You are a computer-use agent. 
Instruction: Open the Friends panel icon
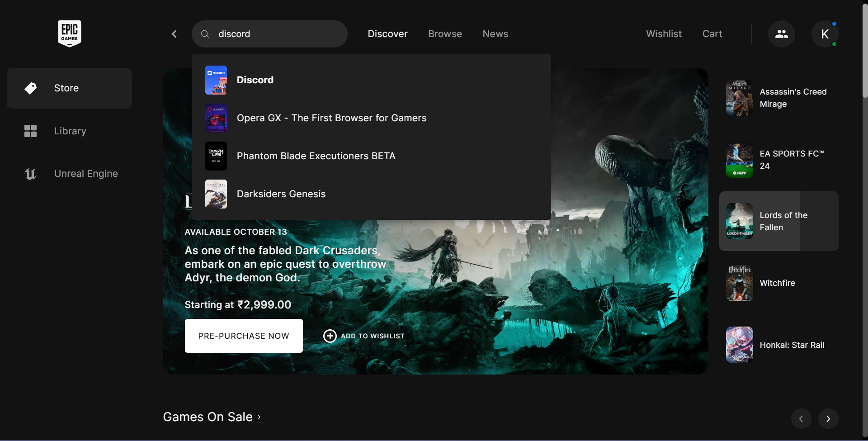pyautogui.click(x=782, y=34)
